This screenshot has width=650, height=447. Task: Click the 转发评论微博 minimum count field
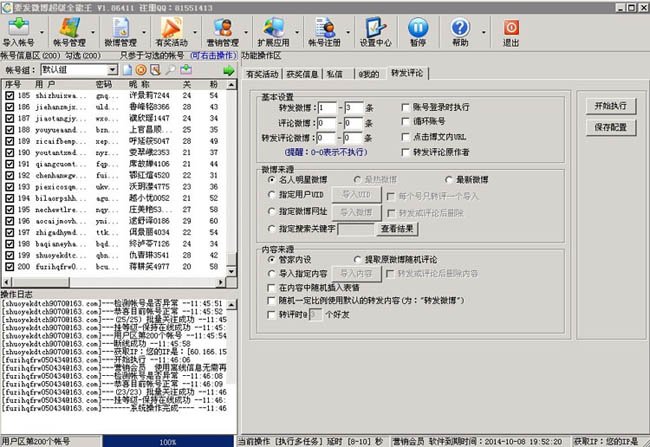pyautogui.click(x=326, y=138)
